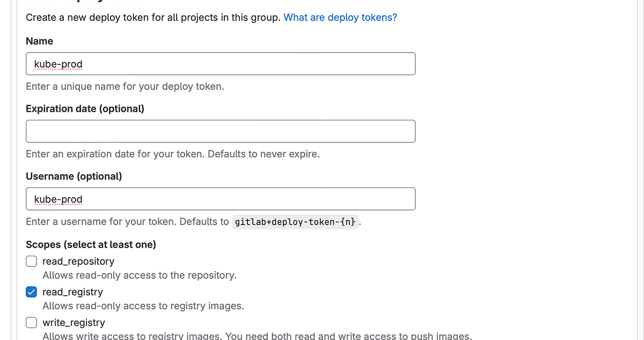
Task: Click 'Allows read-only access to registry images' description
Action: tap(143, 306)
